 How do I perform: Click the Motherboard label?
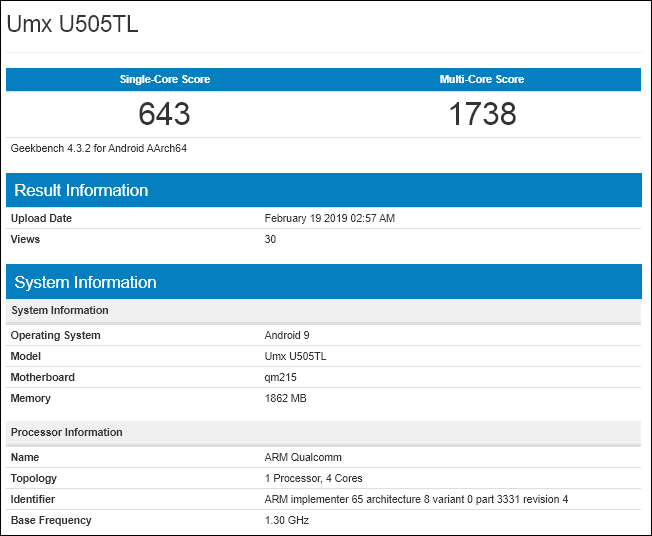point(43,377)
